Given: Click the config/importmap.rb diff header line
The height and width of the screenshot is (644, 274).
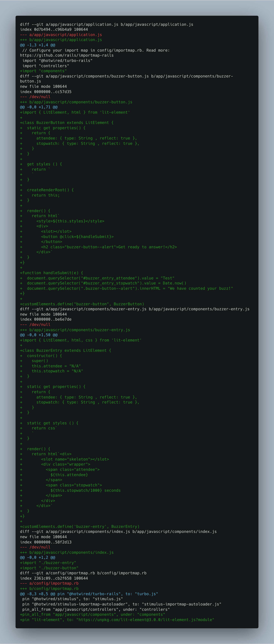Looking at the screenshot, I should click(83, 573).
